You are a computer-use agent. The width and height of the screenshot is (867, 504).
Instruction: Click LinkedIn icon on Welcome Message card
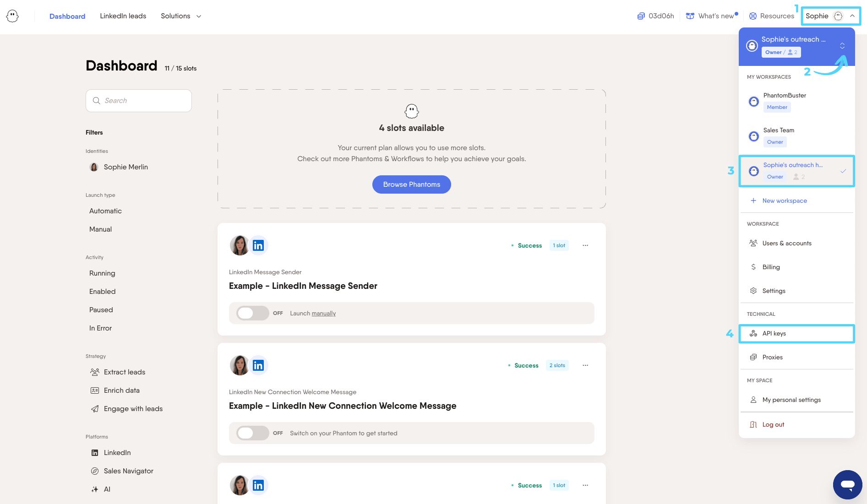[258, 365]
